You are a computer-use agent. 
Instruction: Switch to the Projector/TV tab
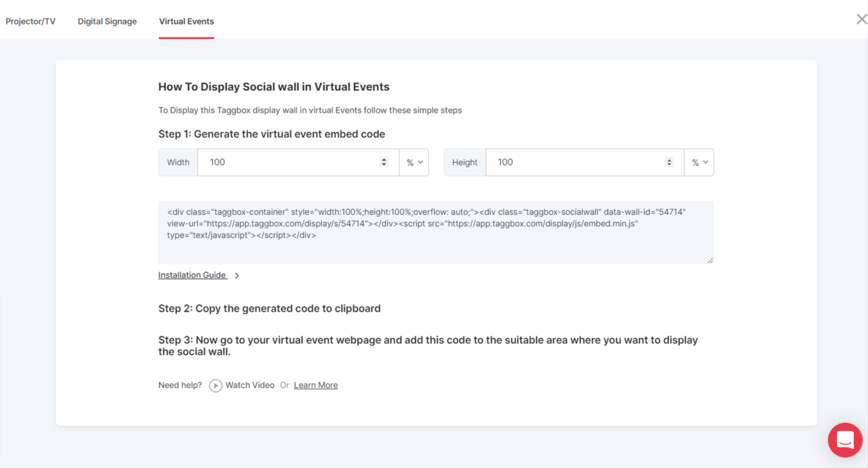point(31,21)
